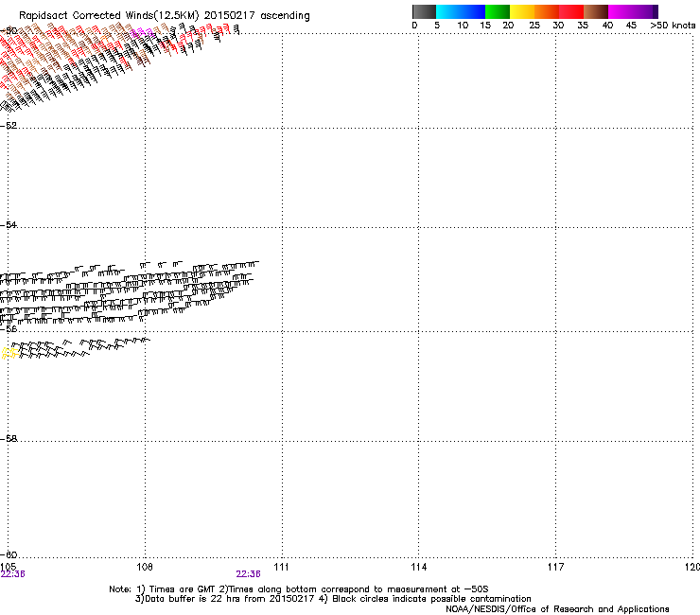Click the '>50 knots' legend label
700x615 pixels.
(x=673, y=26)
